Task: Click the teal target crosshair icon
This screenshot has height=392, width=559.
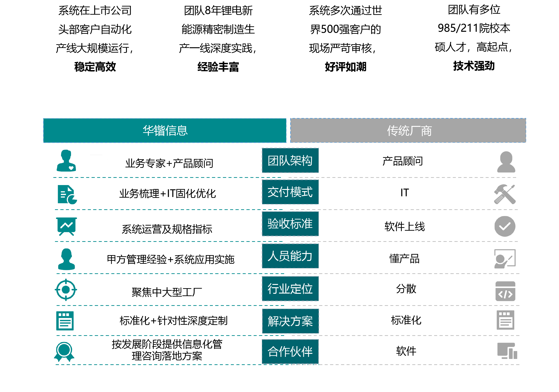Action: (x=66, y=290)
